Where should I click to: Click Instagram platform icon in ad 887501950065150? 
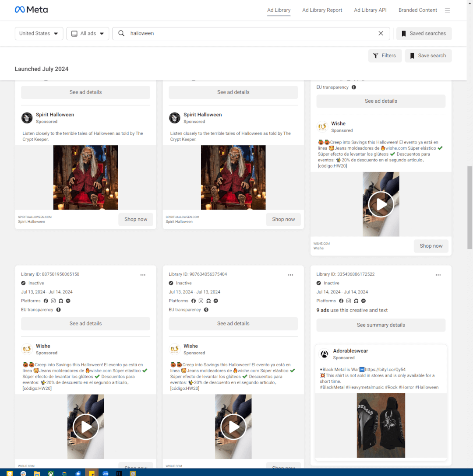click(53, 301)
